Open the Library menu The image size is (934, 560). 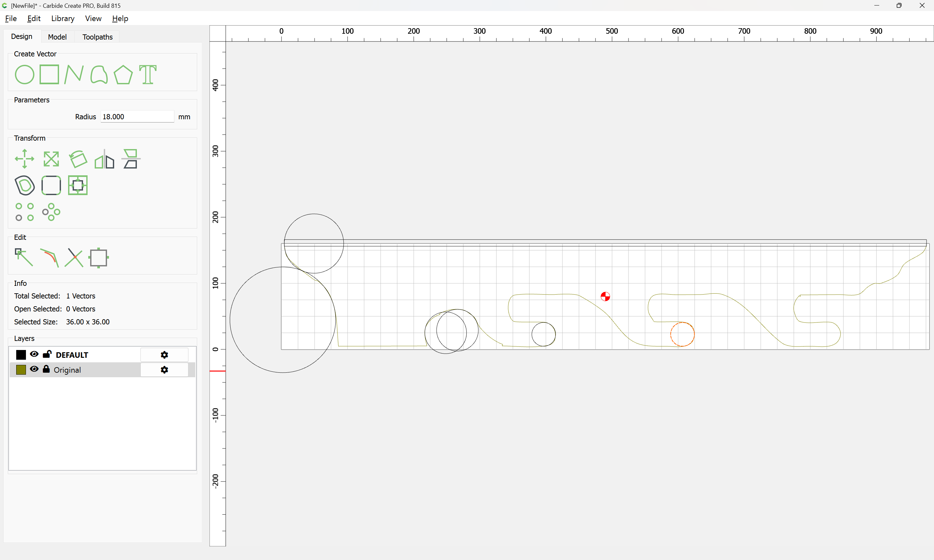(63, 18)
